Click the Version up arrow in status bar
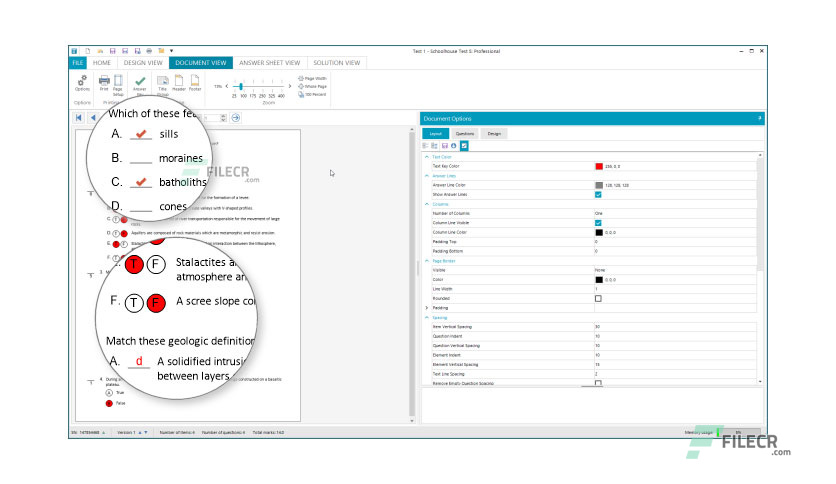 (140, 432)
